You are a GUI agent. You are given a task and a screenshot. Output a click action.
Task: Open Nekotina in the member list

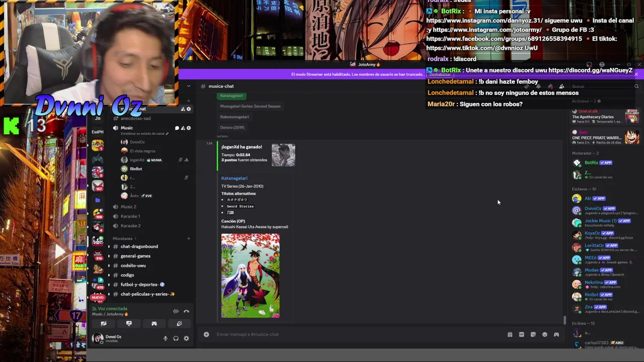(604, 284)
